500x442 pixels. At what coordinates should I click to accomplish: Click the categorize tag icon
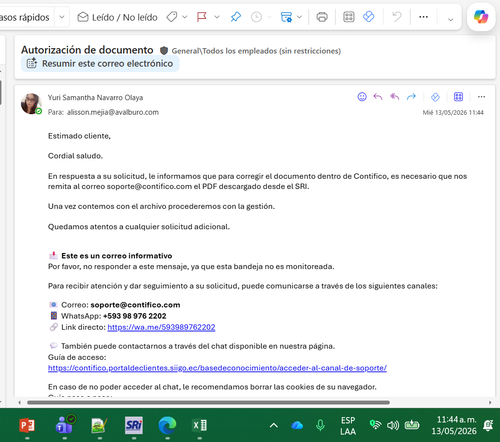coord(172,17)
